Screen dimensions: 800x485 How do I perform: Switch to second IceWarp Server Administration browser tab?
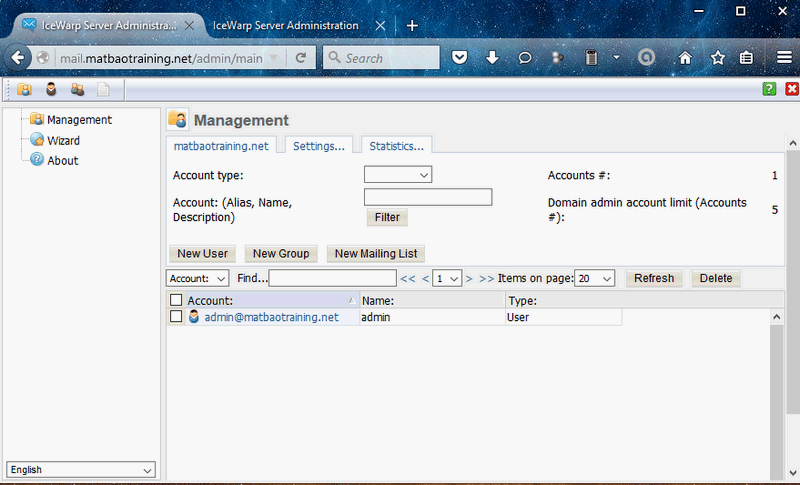click(x=286, y=25)
